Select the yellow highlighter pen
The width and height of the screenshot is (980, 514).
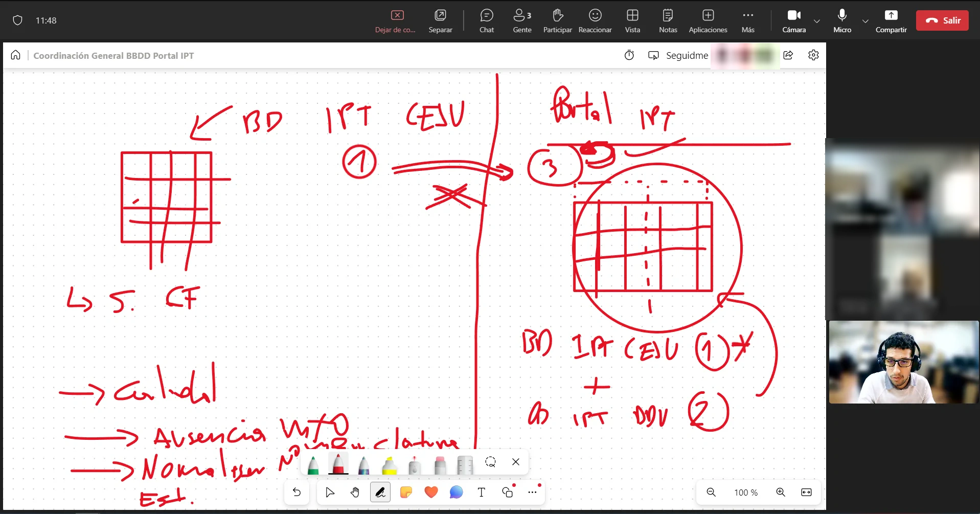coord(390,464)
